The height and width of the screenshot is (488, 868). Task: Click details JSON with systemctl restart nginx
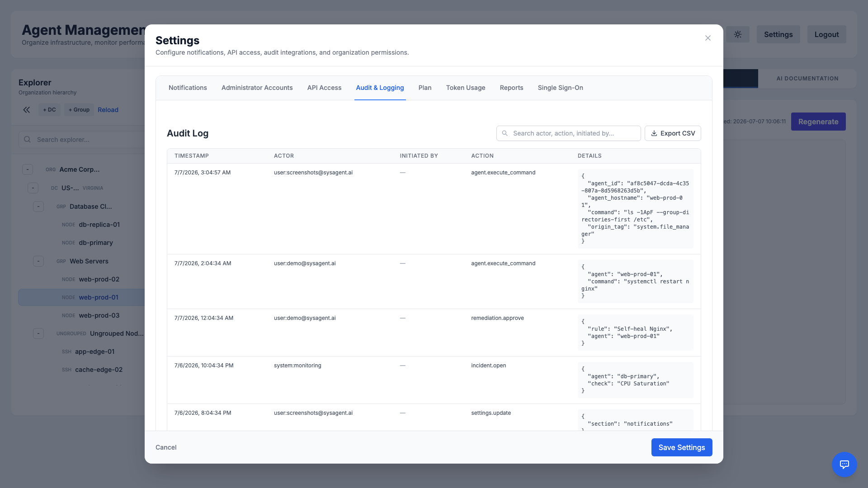[x=635, y=282]
